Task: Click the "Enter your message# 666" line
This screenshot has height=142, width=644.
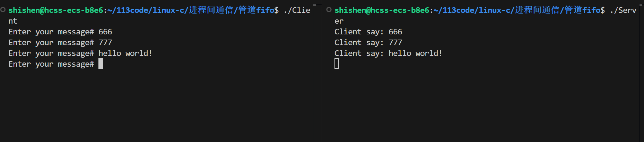Action: tap(60, 32)
